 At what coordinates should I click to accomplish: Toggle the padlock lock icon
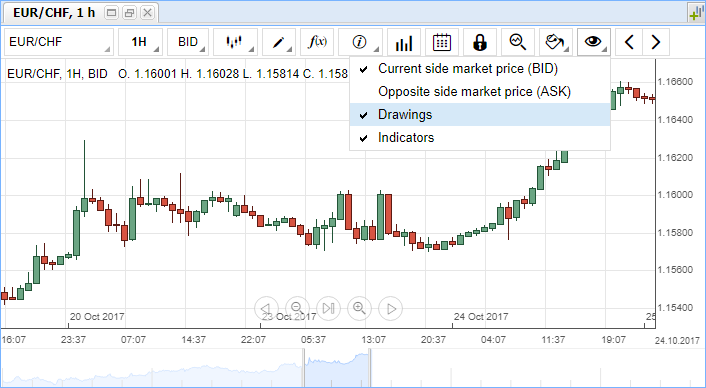click(x=480, y=42)
